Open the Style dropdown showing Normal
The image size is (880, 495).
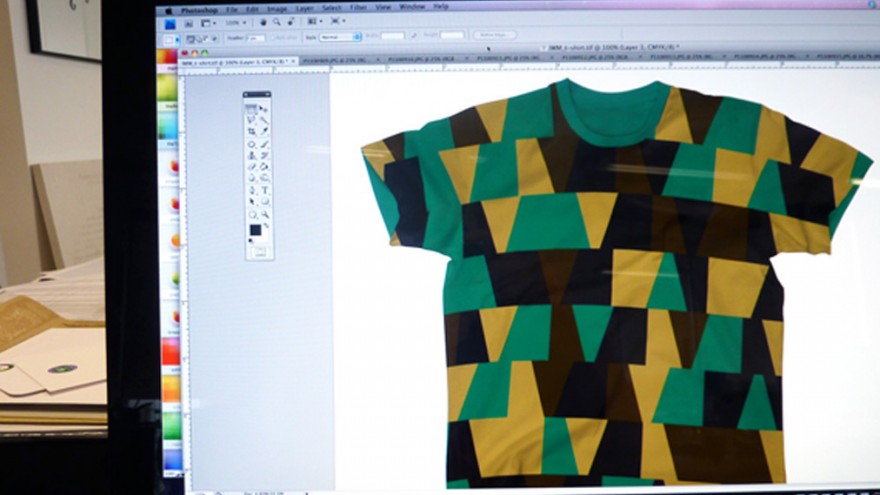click(x=340, y=36)
